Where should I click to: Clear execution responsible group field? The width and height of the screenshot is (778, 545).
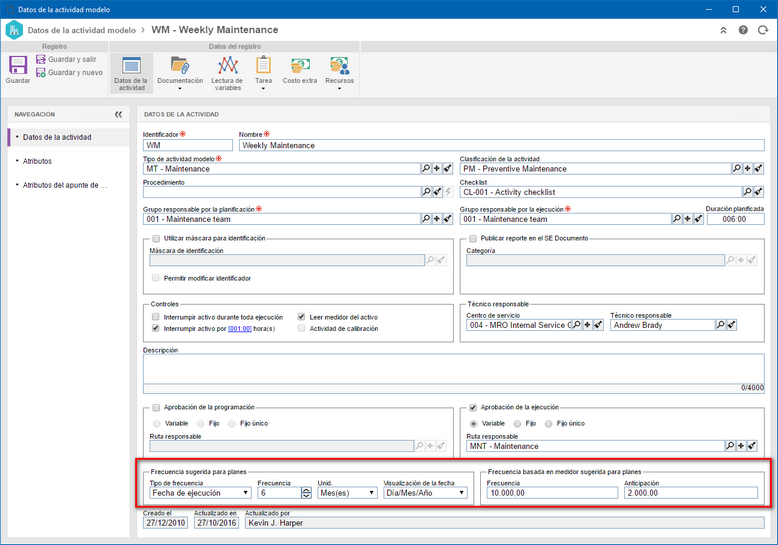[x=699, y=219]
